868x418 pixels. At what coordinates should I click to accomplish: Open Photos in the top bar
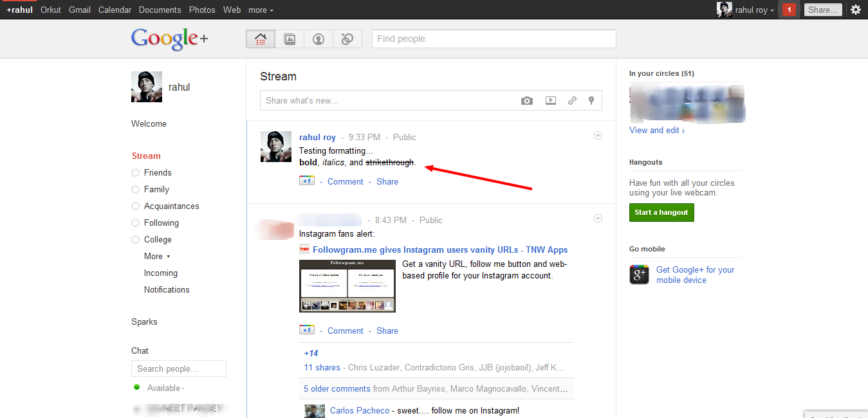point(202,10)
